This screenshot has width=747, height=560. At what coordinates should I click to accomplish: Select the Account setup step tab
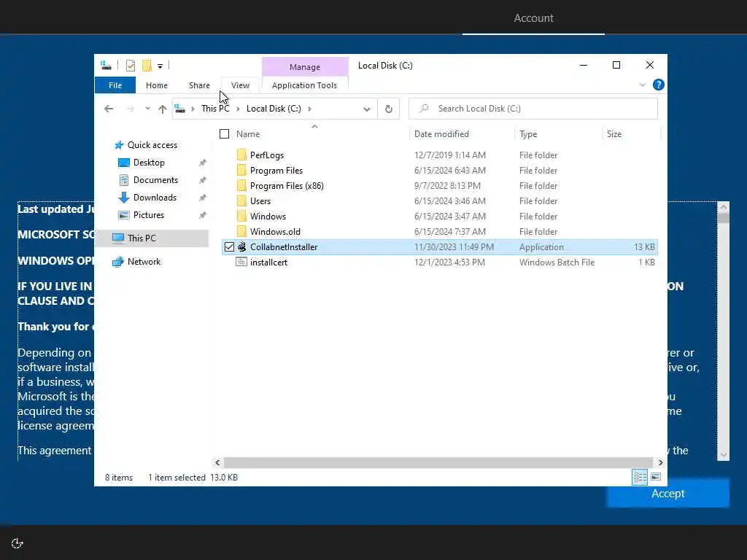tap(533, 18)
